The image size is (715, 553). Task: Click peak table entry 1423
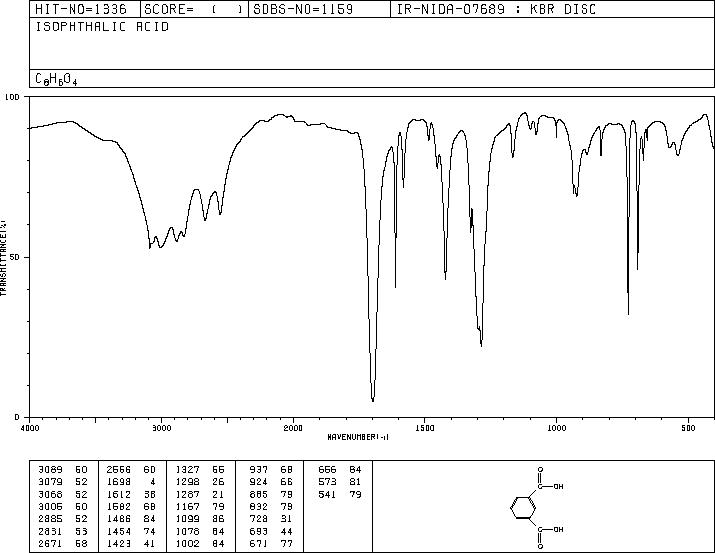coord(119,544)
